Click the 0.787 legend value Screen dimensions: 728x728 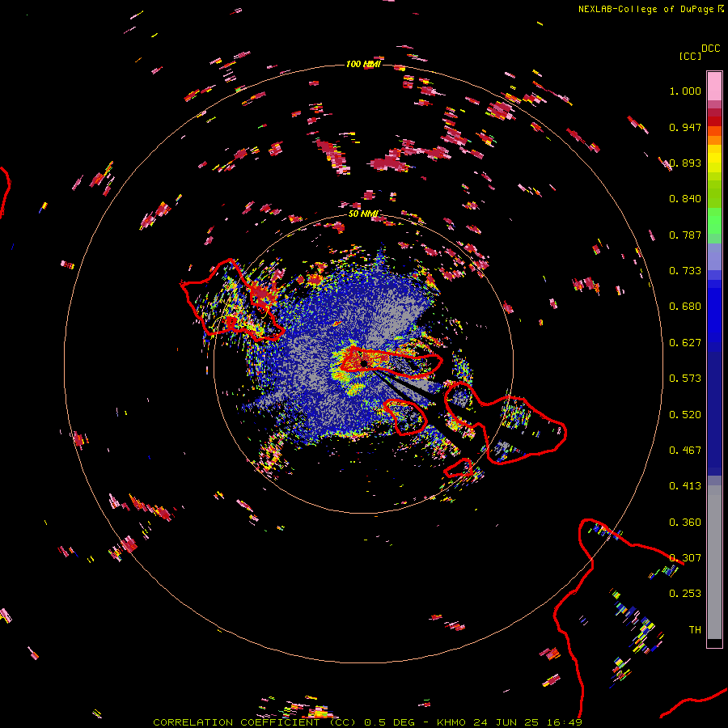685,235
